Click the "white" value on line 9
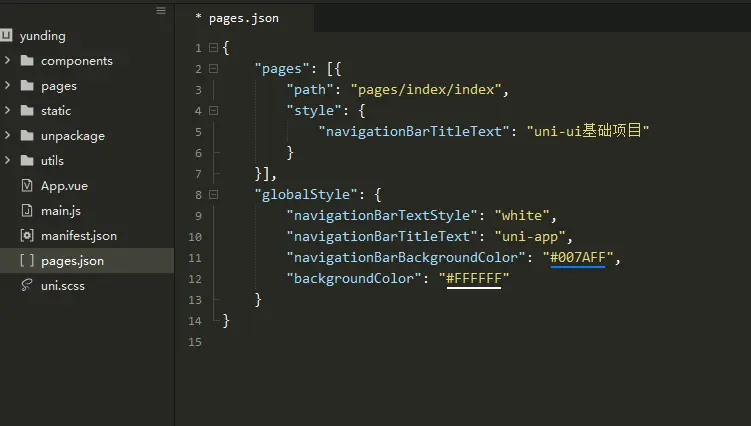This screenshot has height=426, width=751. pos(522,216)
